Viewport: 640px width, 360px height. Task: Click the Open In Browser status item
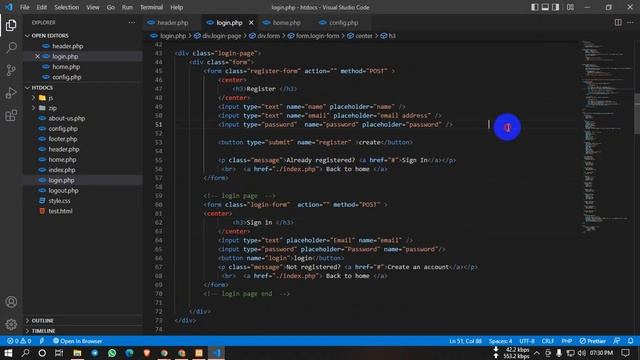(77, 341)
